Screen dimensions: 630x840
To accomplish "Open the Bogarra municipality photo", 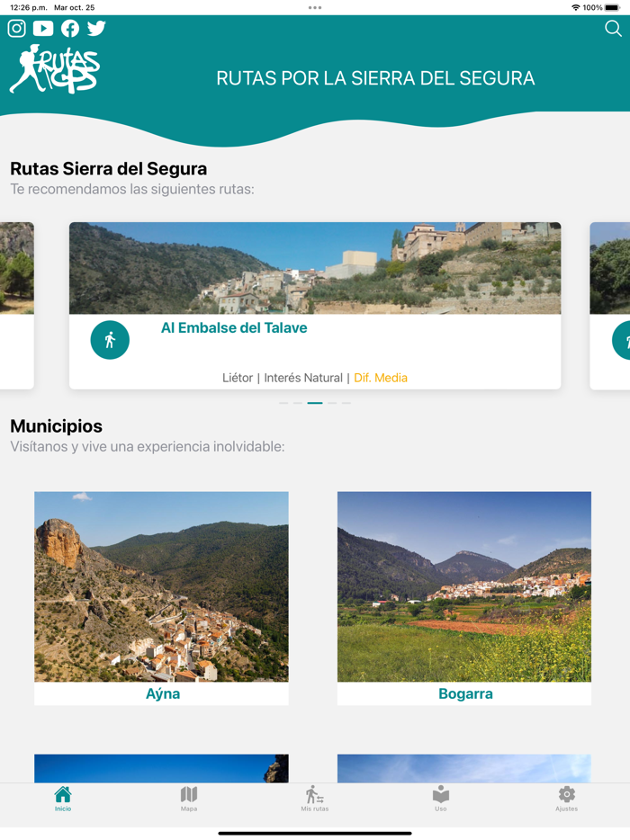I will (464, 586).
